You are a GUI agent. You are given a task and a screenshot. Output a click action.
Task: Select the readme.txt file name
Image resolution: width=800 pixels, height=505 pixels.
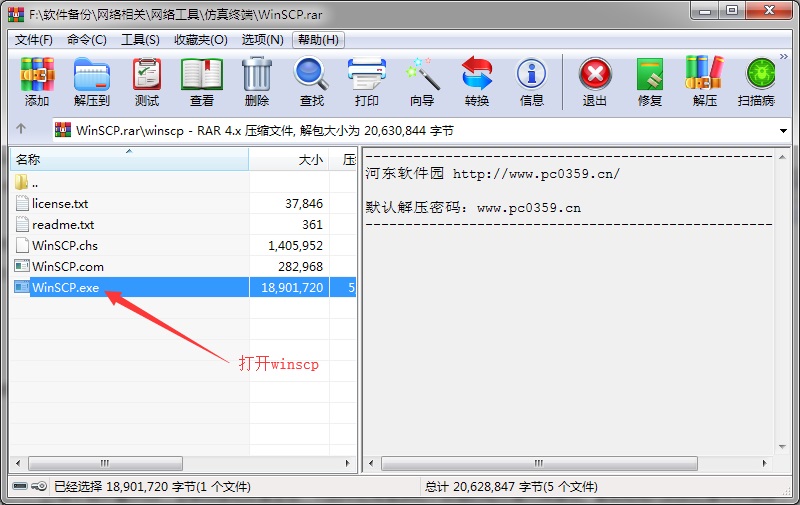click(63, 225)
